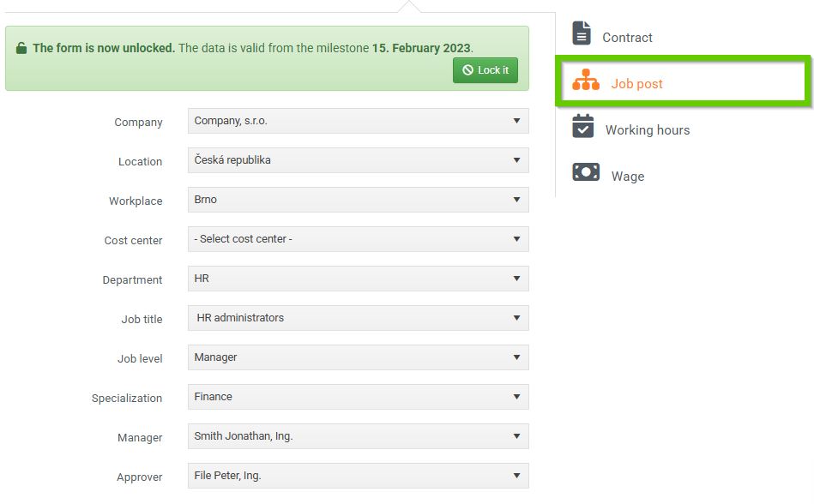Click the Contract document icon
814x504 pixels.
(x=582, y=33)
